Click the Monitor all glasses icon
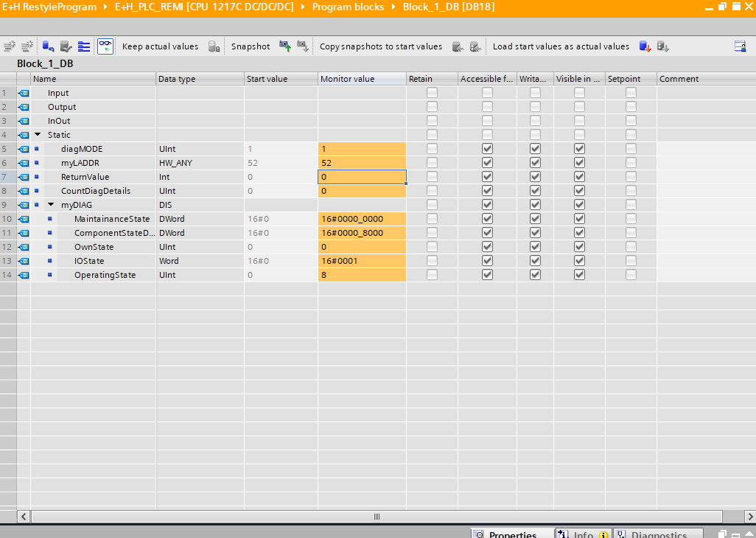Viewport: 756px width, 538px height. pos(105,46)
